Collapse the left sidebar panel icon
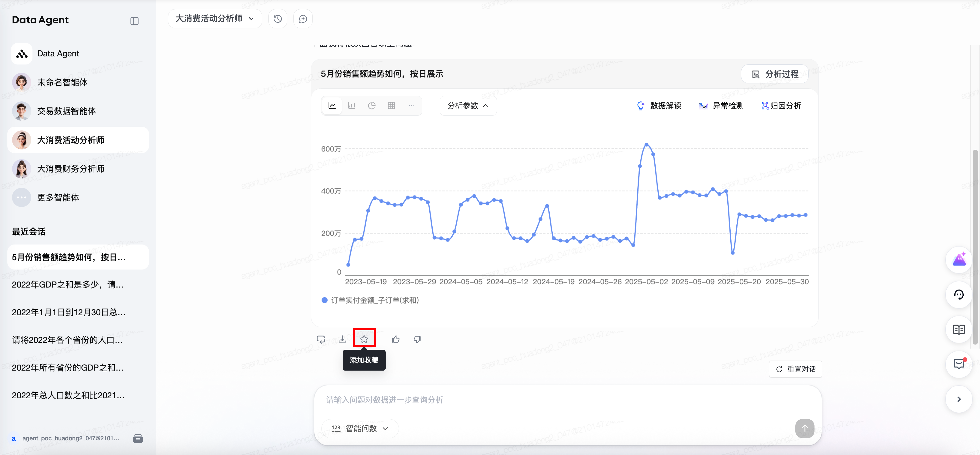Image resolution: width=980 pixels, height=455 pixels. (x=134, y=21)
